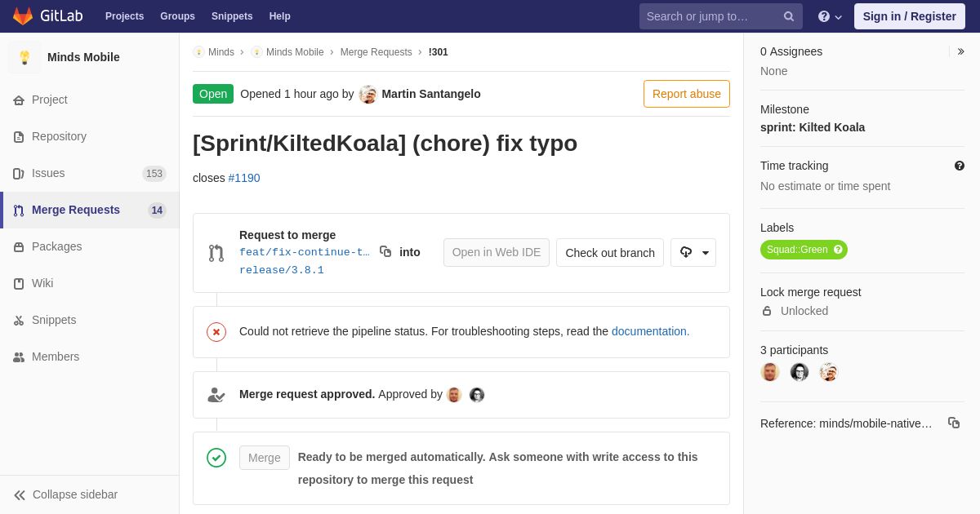Open the GitLab home logo
The height and width of the screenshot is (514, 980).
tap(47, 16)
